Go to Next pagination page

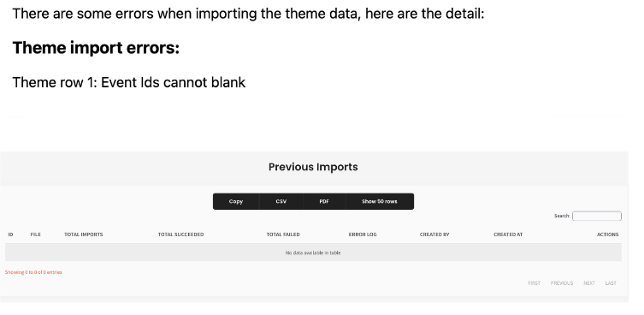point(589,283)
